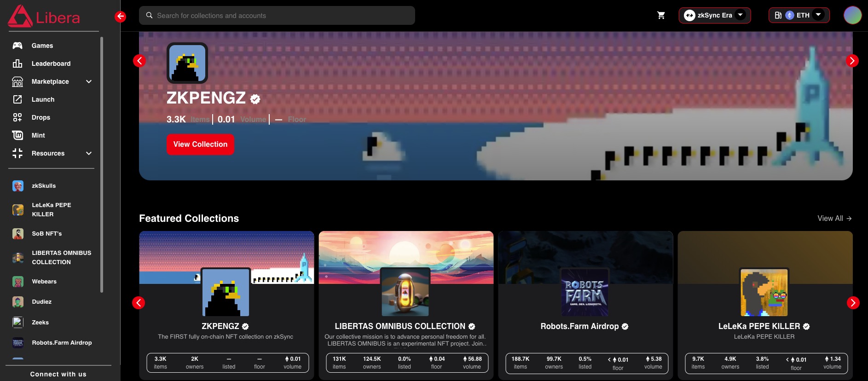
Task: Expand the Resources submenu
Action: (89, 153)
